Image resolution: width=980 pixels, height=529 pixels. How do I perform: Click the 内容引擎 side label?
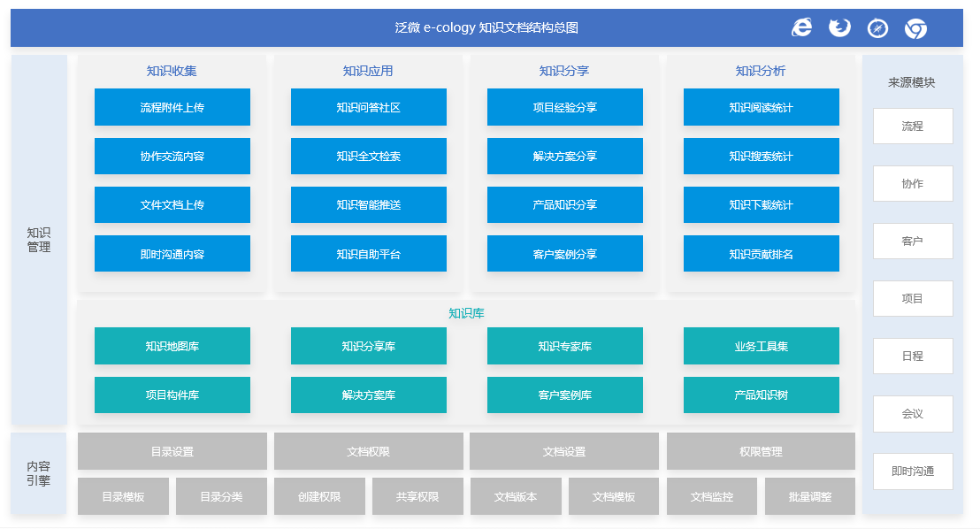click(x=39, y=473)
